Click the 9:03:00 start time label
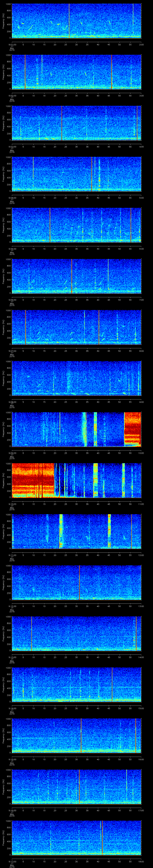Image resolution: width=153 pixels, height=868 pixels. [x=12, y=147]
